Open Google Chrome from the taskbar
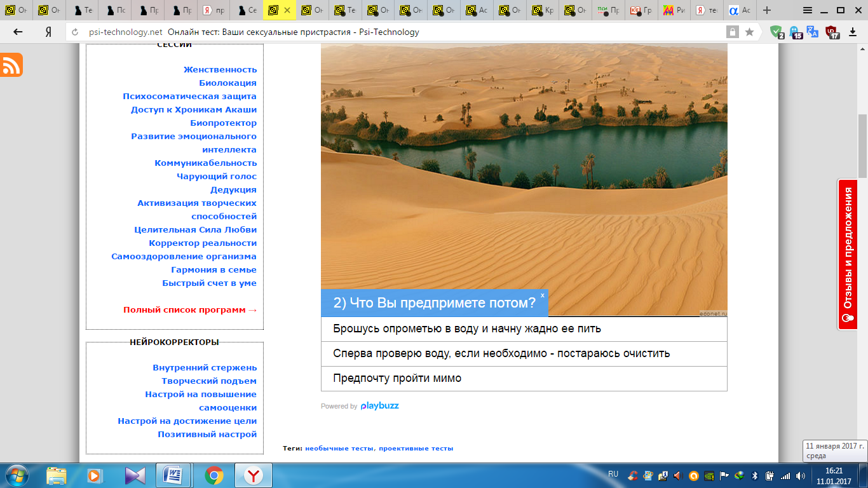Viewport: 868px width, 488px height. click(214, 475)
